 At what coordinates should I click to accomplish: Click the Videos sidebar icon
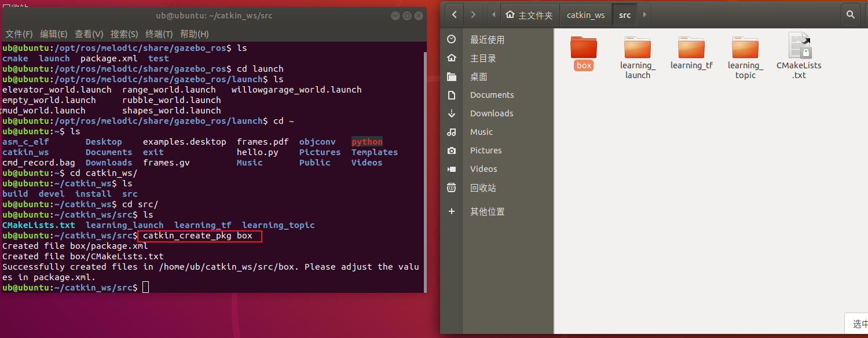(452, 169)
